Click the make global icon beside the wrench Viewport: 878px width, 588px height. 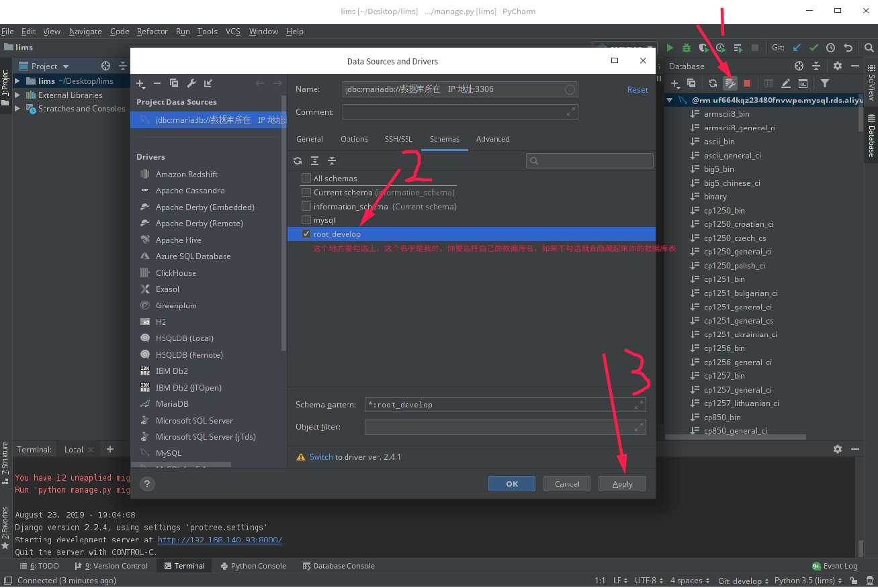click(208, 83)
